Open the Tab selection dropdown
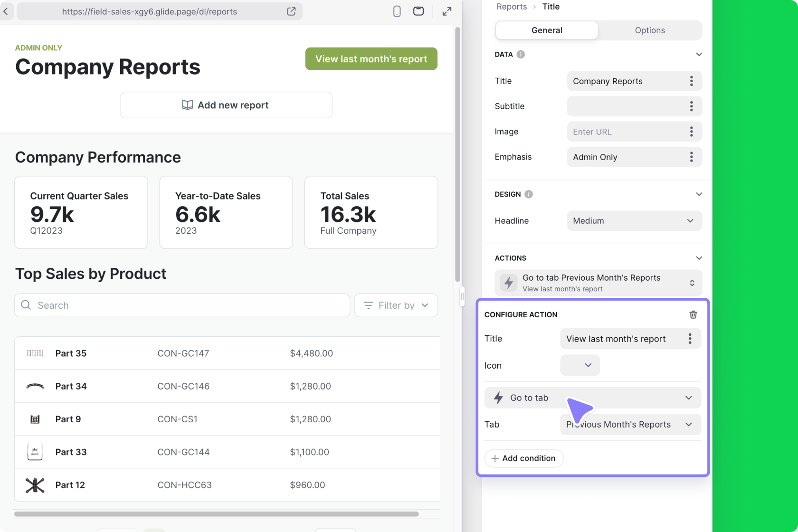Viewport: 798px width, 532px height. [630, 425]
